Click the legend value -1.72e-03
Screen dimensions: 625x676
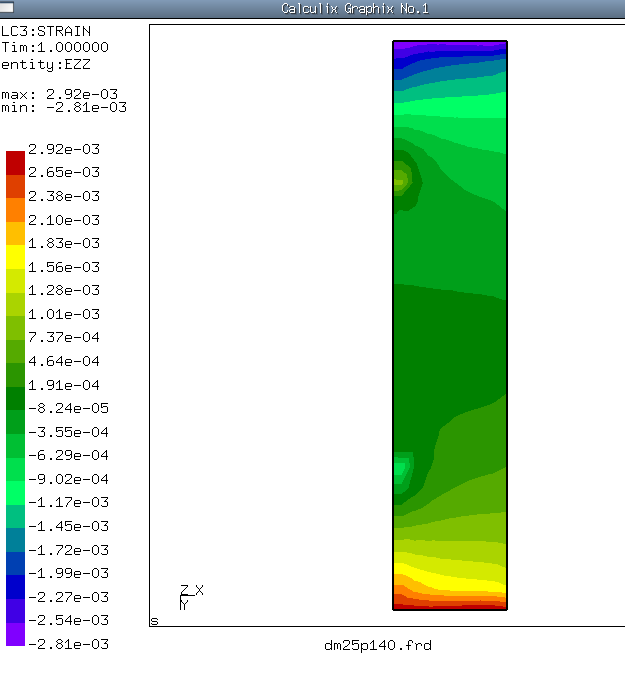[68, 550]
